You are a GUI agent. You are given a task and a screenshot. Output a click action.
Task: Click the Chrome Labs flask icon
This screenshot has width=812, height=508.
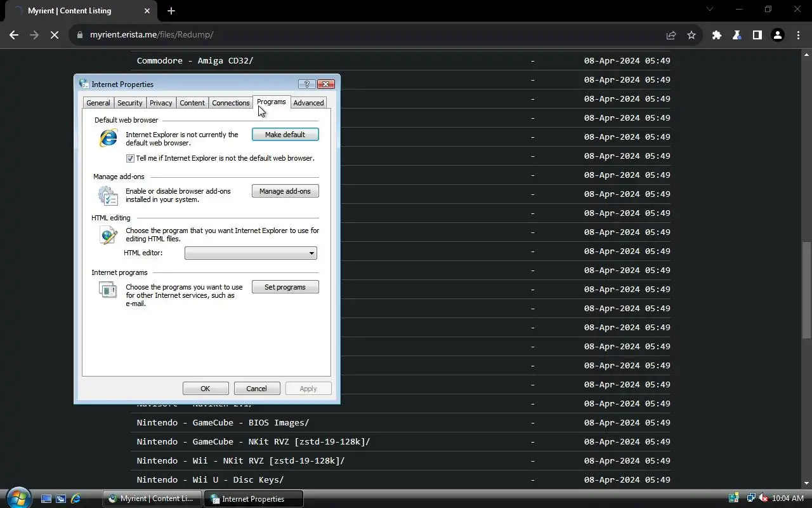tap(737, 35)
